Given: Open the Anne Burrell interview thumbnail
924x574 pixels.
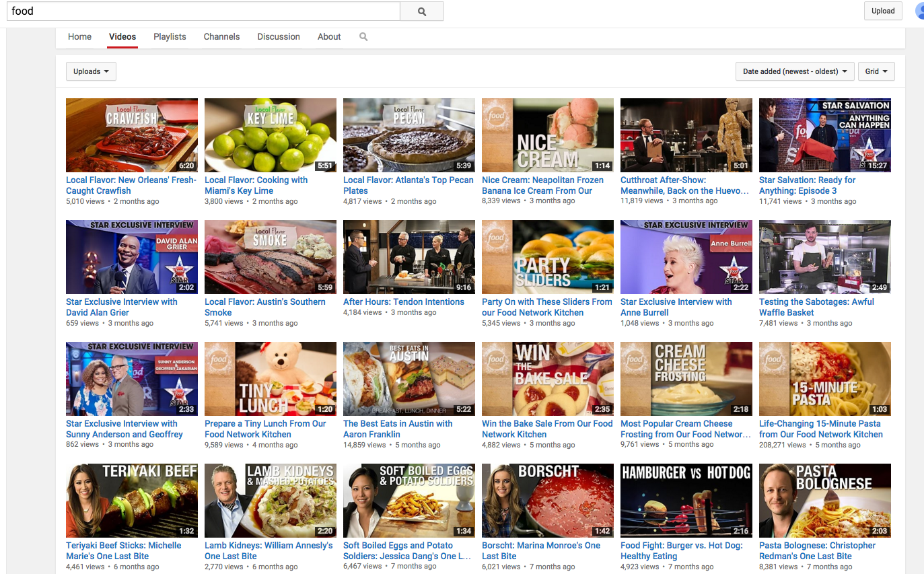Looking at the screenshot, I should coord(686,257).
